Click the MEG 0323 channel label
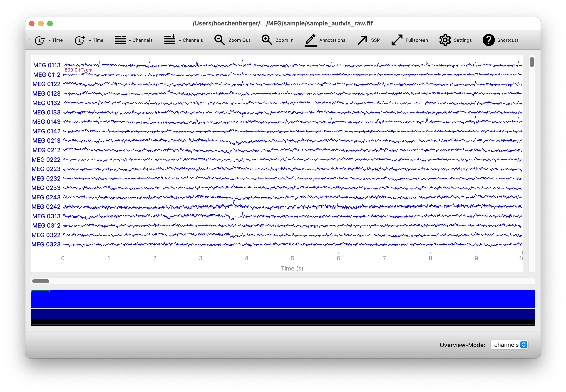 click(x=46, y=245)
